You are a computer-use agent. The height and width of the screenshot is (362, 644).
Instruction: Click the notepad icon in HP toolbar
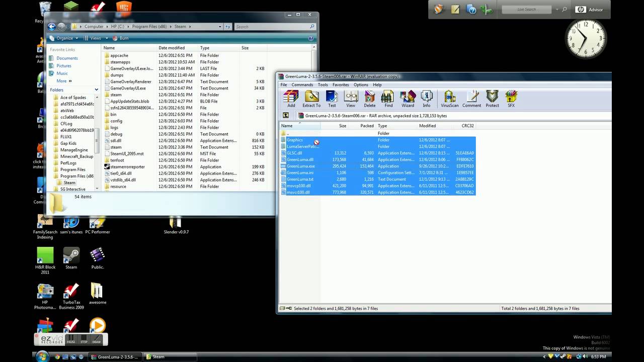click(455, 9)
